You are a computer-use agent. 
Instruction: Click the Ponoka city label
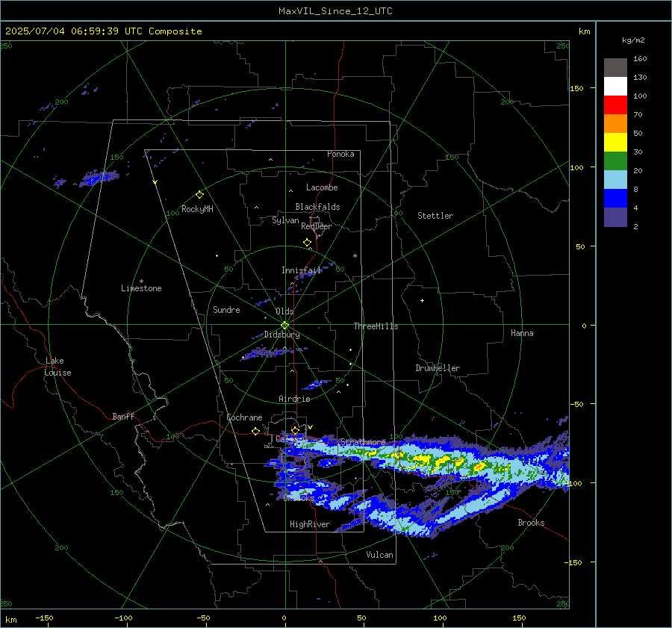[x=340, y=154]
